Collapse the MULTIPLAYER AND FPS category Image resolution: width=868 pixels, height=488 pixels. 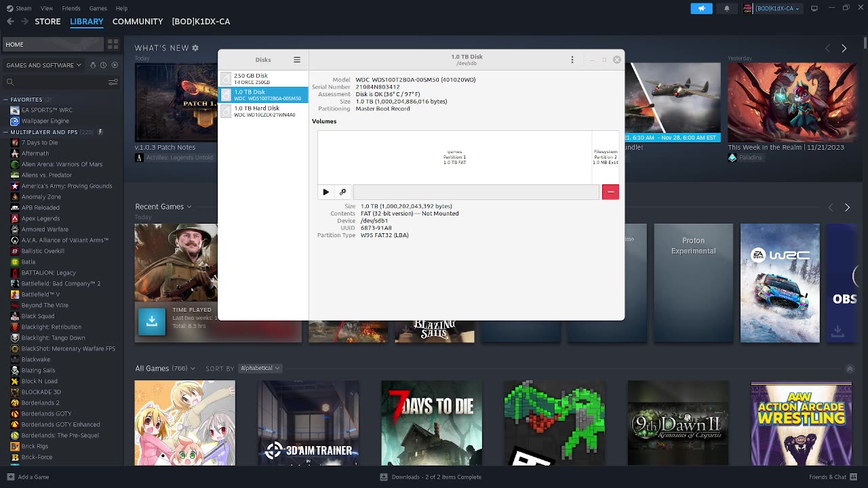coord(6,132)
